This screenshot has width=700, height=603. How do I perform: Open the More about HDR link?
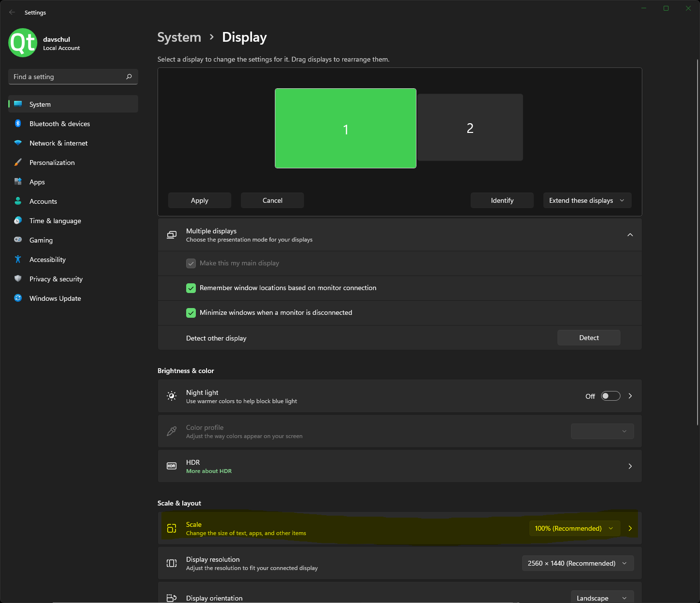tap(209, 471)
